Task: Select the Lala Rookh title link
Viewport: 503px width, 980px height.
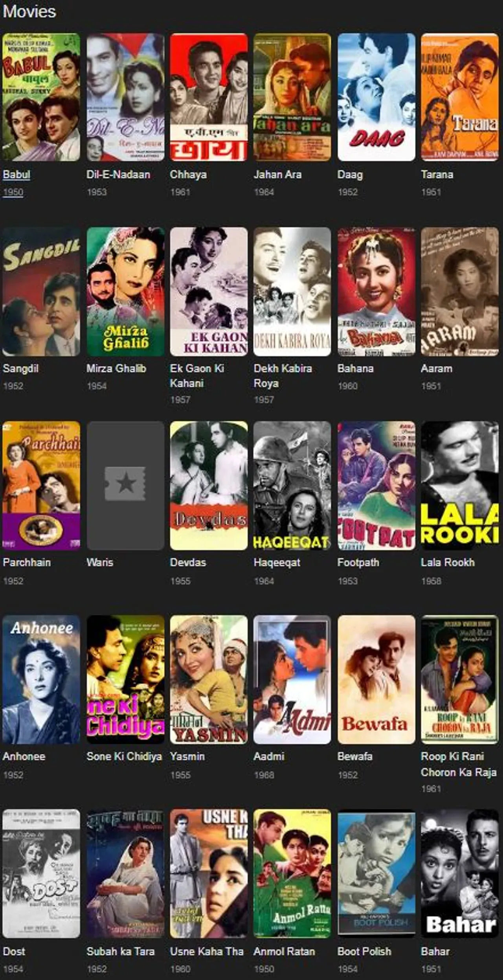Action: pos(448,563)
